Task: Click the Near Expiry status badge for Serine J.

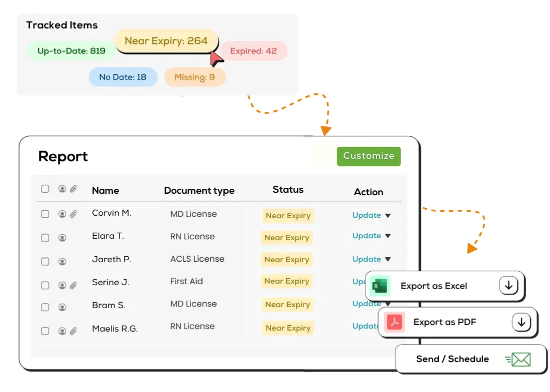Action: coord(286,281)
